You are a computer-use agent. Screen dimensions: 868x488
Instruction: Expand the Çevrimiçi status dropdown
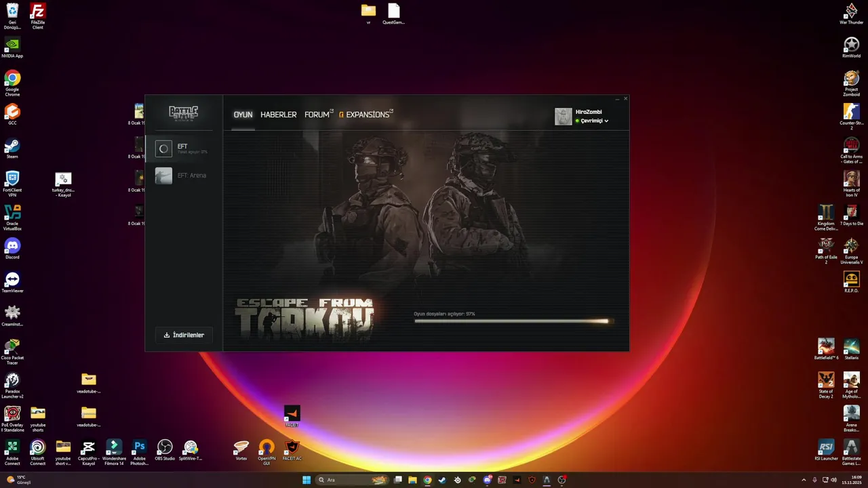click(x=592, y=121)
